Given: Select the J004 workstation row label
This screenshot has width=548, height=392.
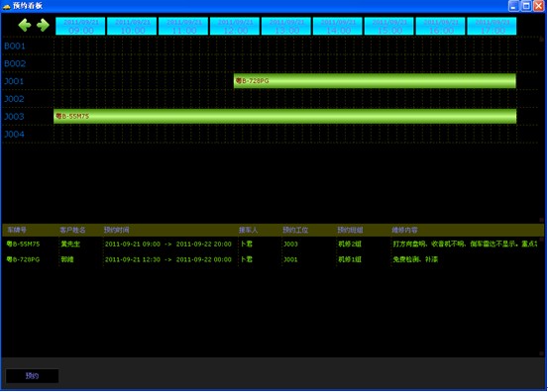Looking at the screenshot, I should coord(14,135).
